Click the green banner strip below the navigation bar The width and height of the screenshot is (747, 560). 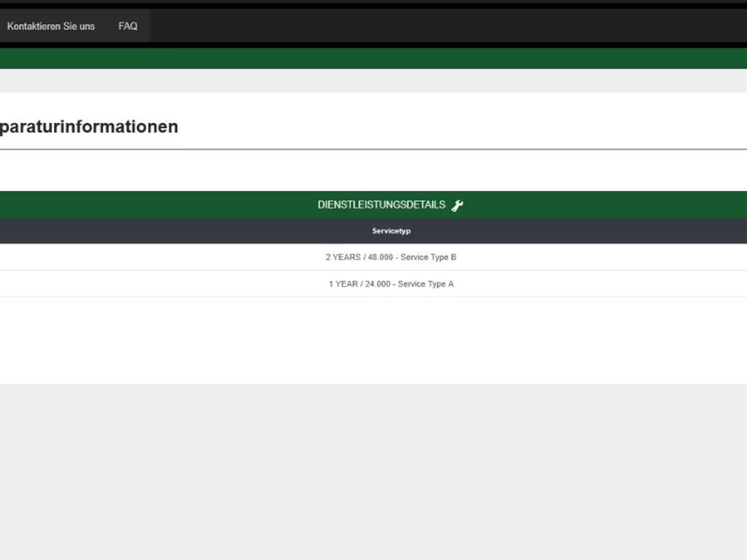(373, 58)
